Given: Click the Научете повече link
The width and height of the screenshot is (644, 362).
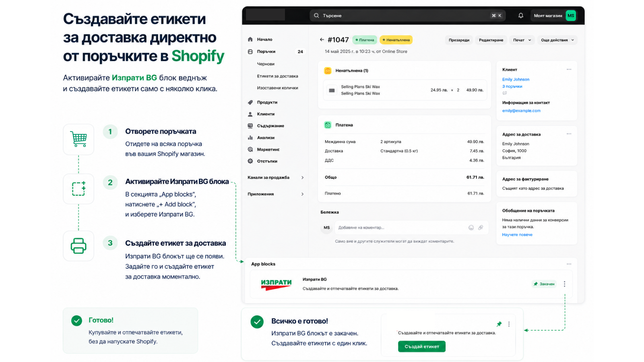Looking at the screenshot, I should [517, 234].
